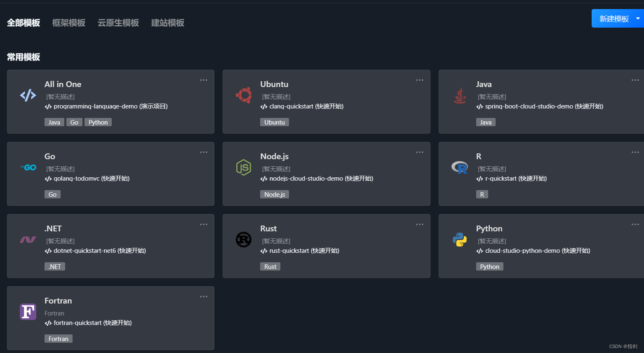Open more options on All in One card
Viewport: 644px width, 353px height.
pos(204,80)
